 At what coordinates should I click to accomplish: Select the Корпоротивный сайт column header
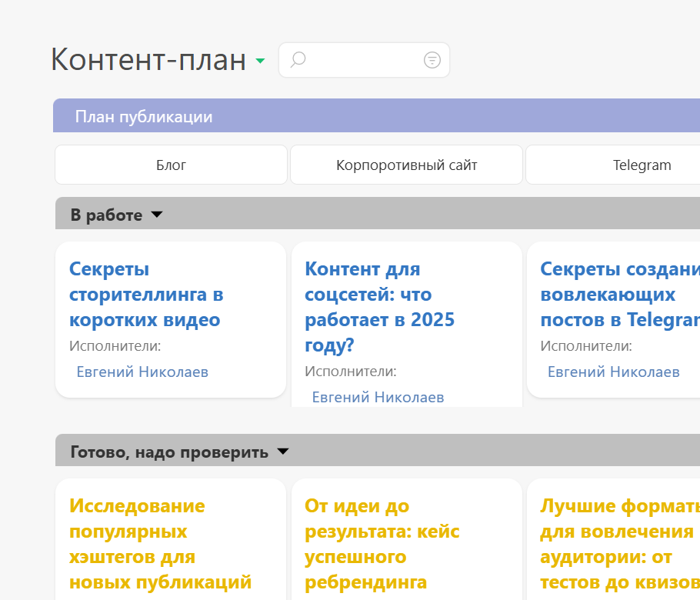[406, 165]
